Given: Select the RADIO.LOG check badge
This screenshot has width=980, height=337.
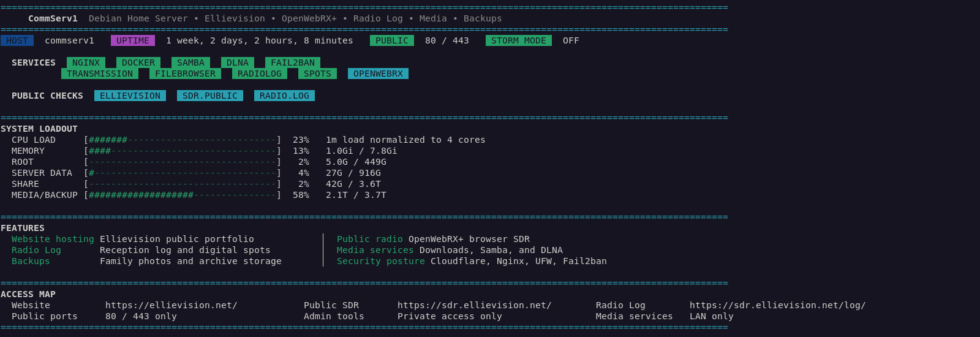Looking at the screenshot, I should click(x=284, y=96).
